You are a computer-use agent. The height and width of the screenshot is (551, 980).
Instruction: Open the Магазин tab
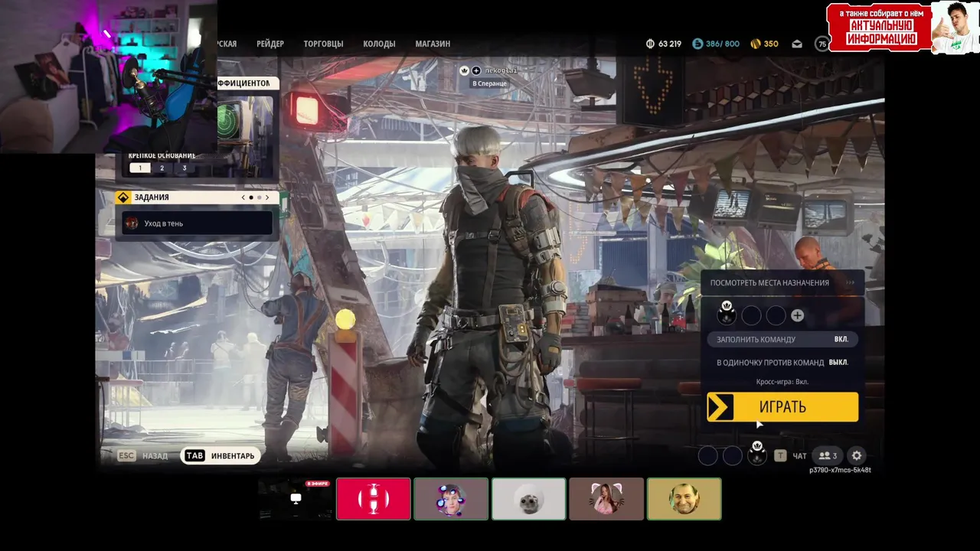pyautogui.click(x=433, y=44)
